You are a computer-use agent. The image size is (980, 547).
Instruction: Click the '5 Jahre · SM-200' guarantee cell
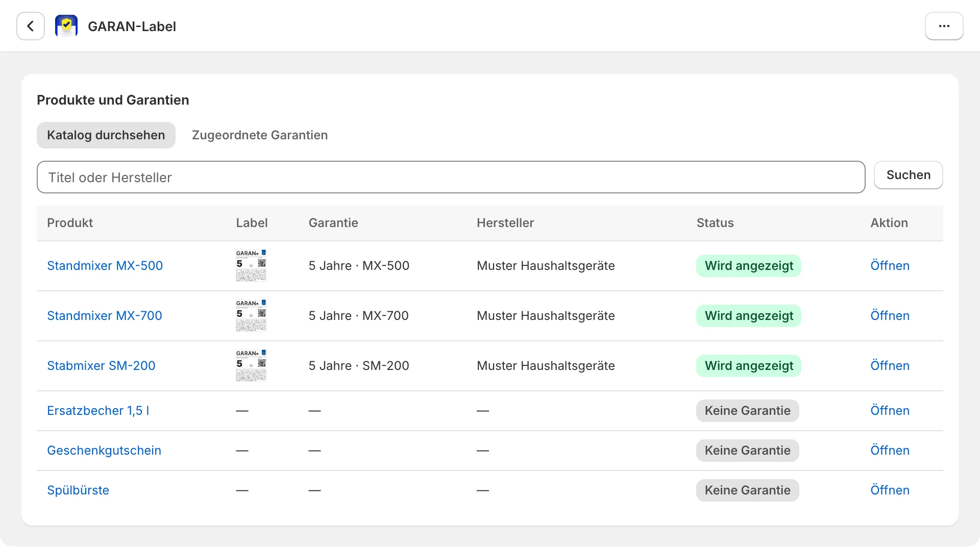359,365
